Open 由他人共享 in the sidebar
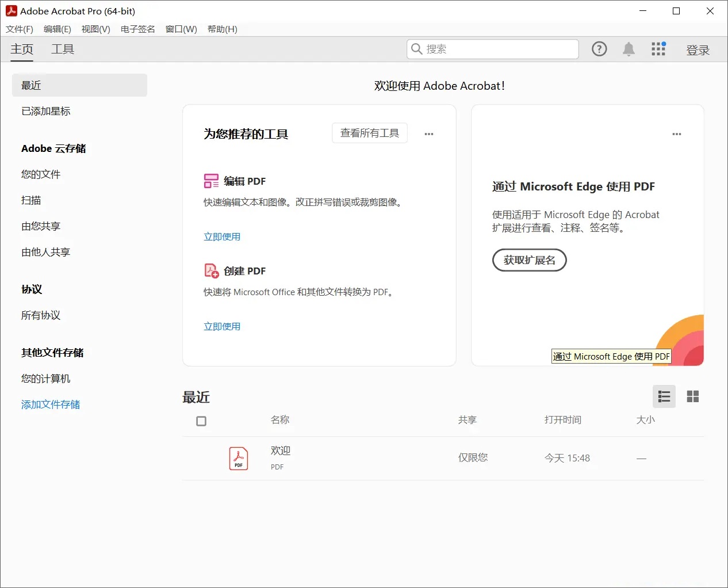 tap(46, 252)
